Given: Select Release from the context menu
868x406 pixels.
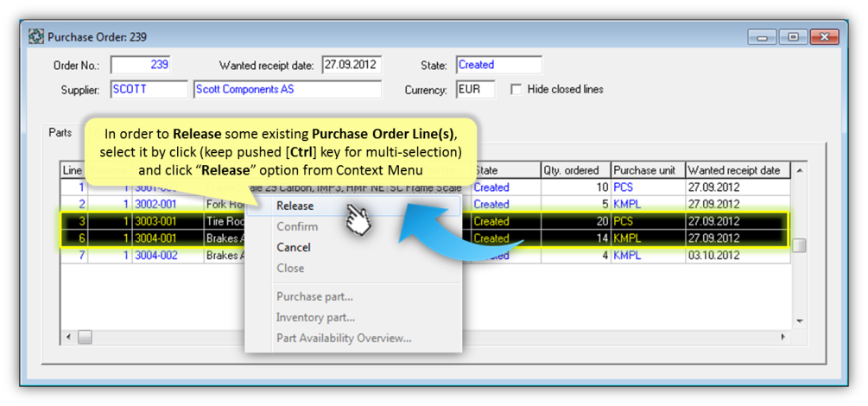Looking at the screenshot, I should (x=295, y=206).
